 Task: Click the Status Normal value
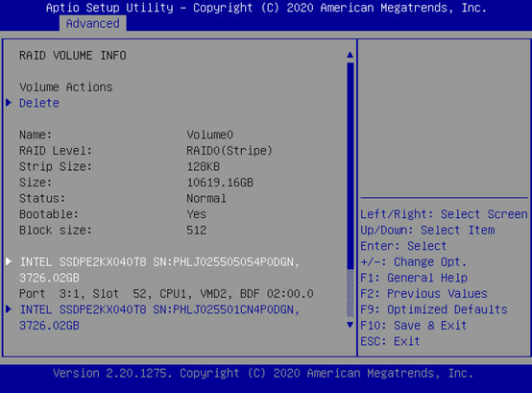(206, 198)
